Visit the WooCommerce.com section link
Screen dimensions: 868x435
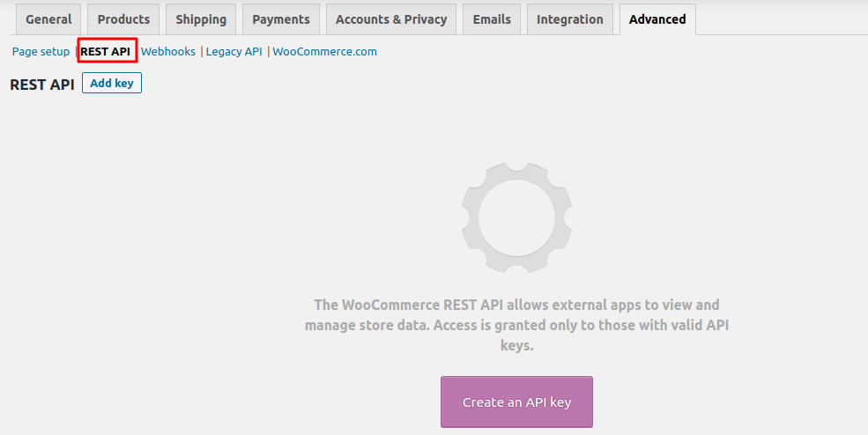325,52
